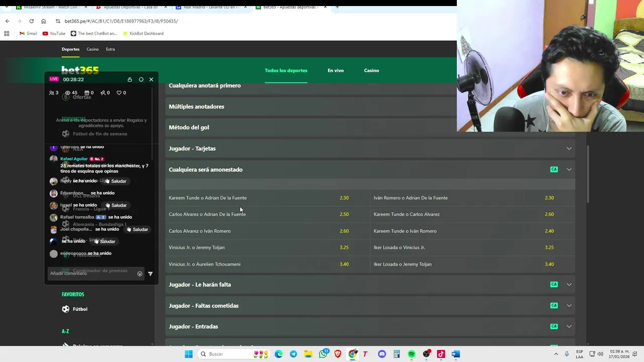The image size is (644, 362).
Task: Click CA badge on Jugador - Faltas cometidas
Action: coord(554,306)
